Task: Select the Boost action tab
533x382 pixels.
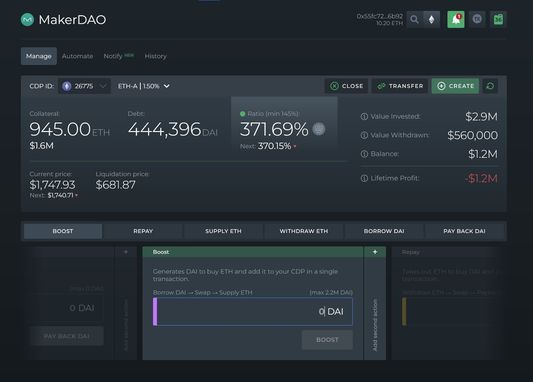Action: coord(63,231)
